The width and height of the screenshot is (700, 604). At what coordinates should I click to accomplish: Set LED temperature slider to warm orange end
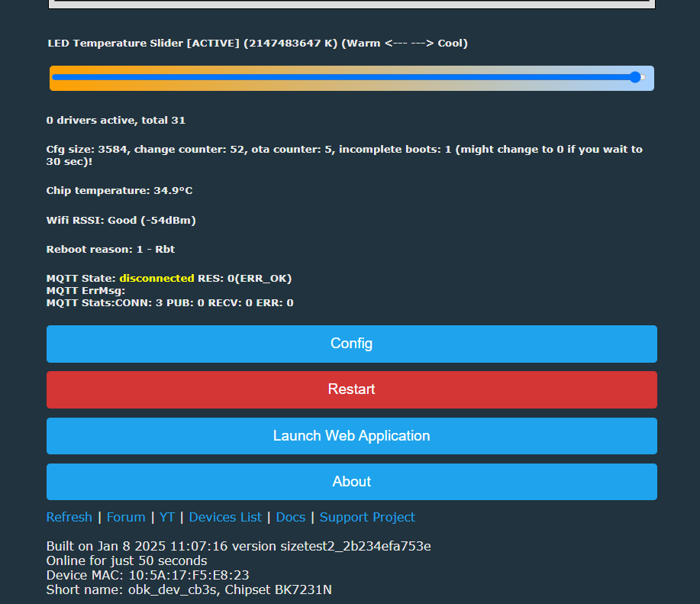pos(54,77)
